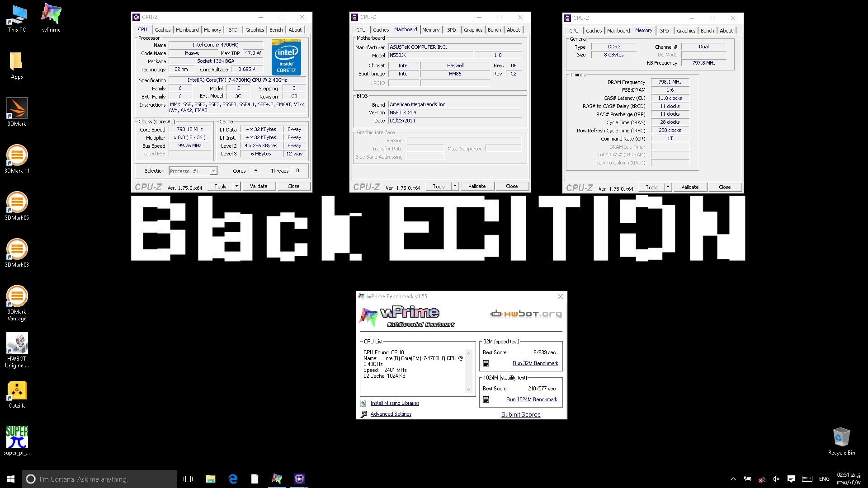Click the volume muted tray icon
Screen dimensions: 868x488
tap(776, 479)
